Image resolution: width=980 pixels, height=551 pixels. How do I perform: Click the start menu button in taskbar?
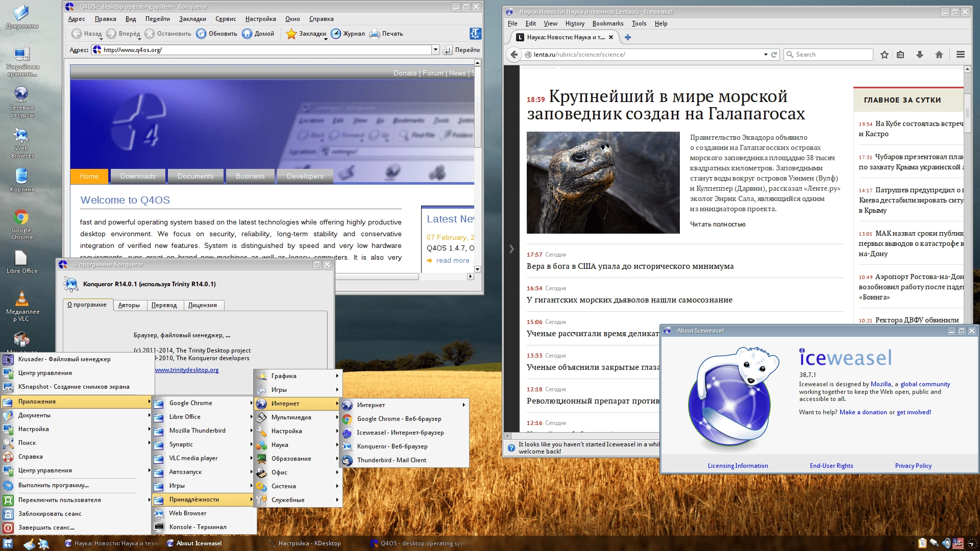(8, 543)
